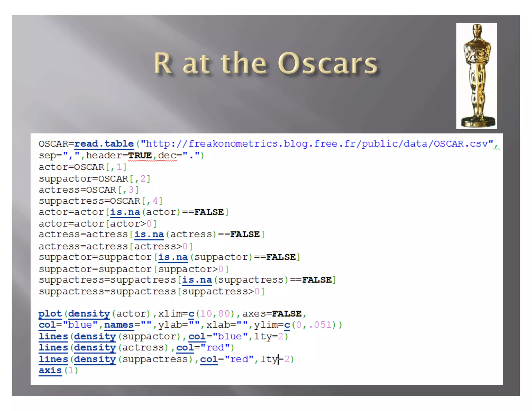Click the is.na link on the suppactress line
The width and height of the screenshot is (532, 411).
[197, 280]
